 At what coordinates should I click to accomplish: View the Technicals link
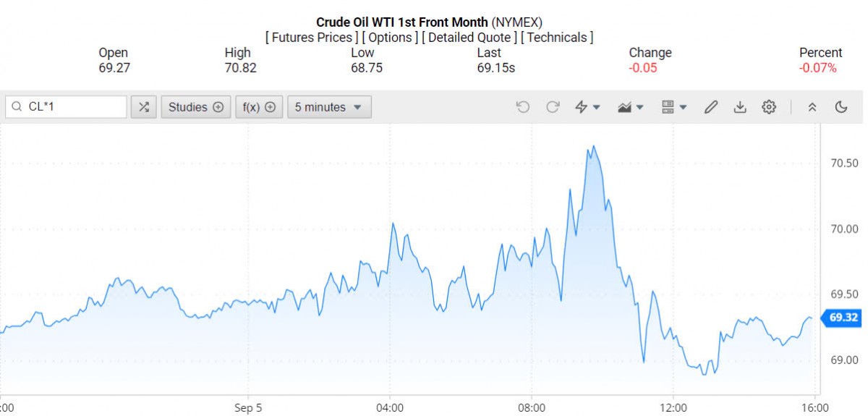[x=557, y=37]
